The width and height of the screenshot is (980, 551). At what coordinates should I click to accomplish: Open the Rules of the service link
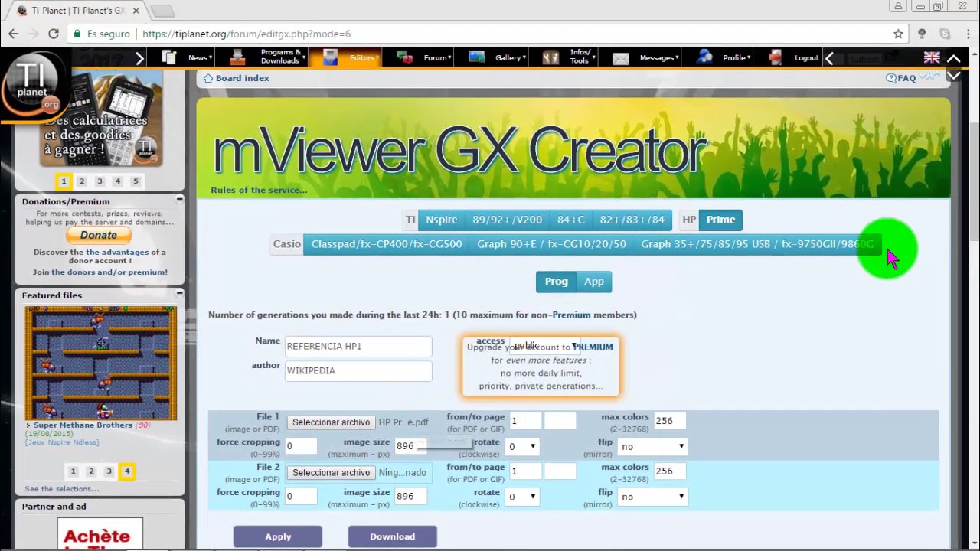(x=259, y=191)
